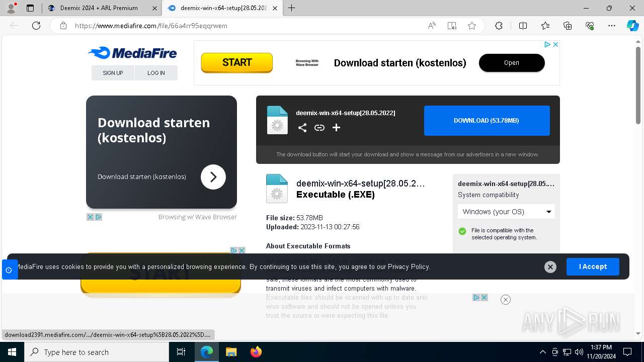
Task: Open the Privacy Policy link
Action: 409,267
